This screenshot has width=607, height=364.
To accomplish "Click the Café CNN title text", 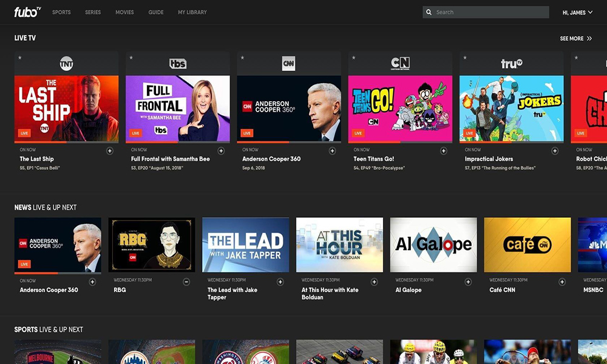I will point(502,290).
